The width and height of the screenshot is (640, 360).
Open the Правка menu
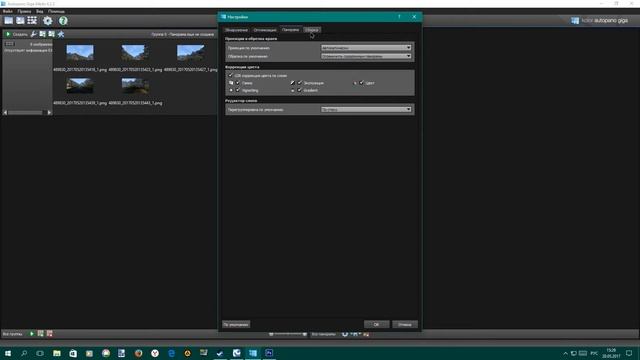tap(24, 11)
